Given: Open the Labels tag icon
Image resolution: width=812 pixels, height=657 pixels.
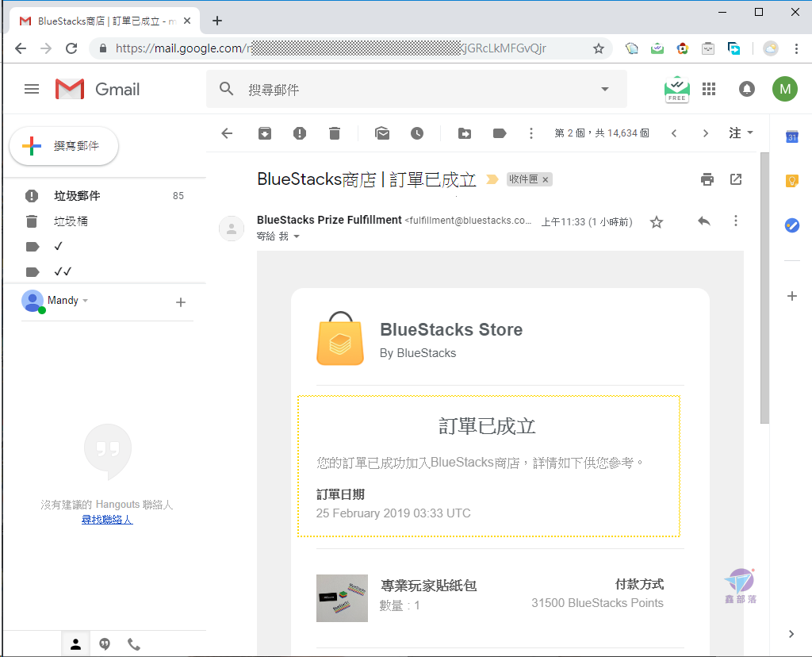Looking at the screenshot, I should (500, 133).
